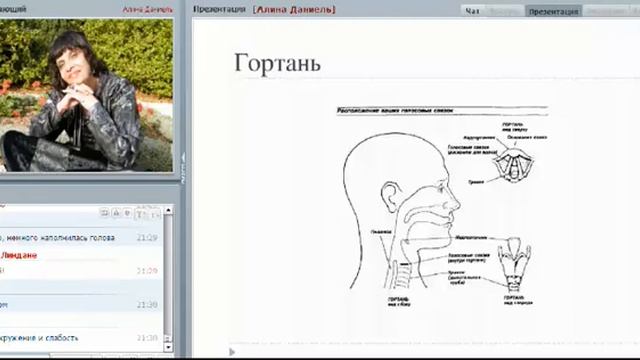Click the chat vertical scrollbar track
This screenshot has width=640, height=360.
[168, 278]
